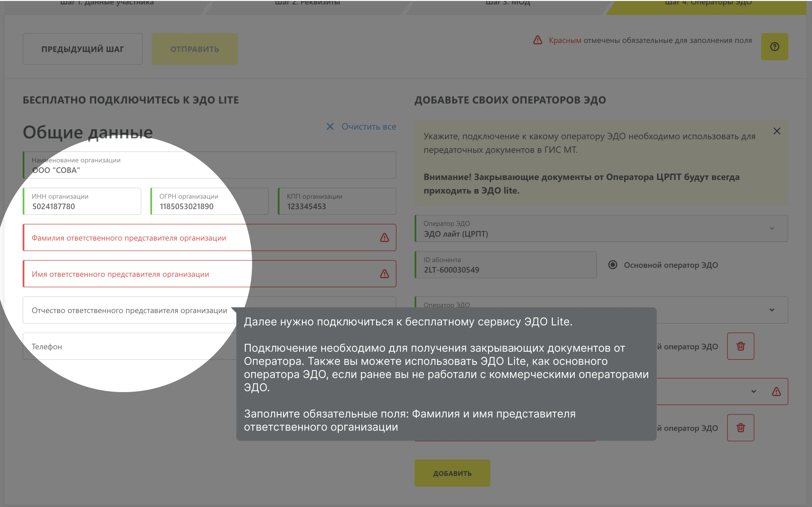Screen dimensions: 812x507
Task: Click the КПП организации field
Action: pos(337,201)
